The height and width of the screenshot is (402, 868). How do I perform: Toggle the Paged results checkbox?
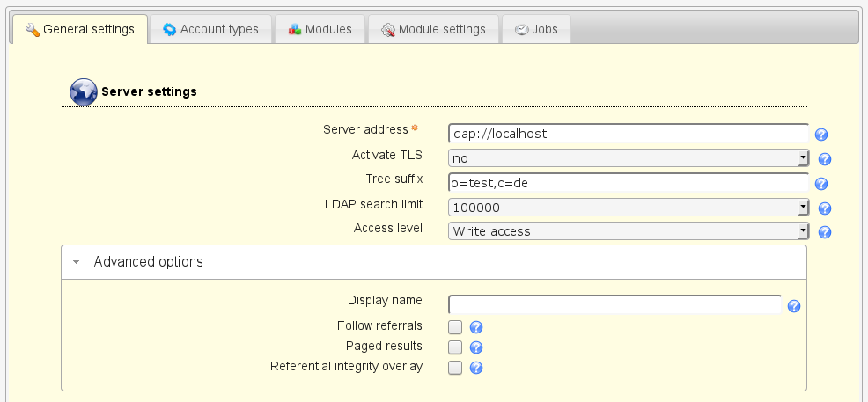point(455,347)
